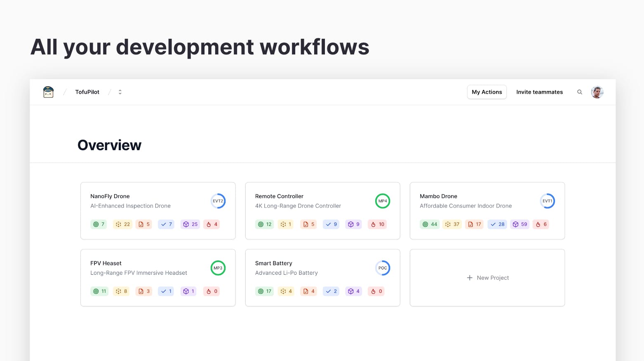
Task: Open the TofuPilot workspace breadcrumb
Action: [87, 92]
